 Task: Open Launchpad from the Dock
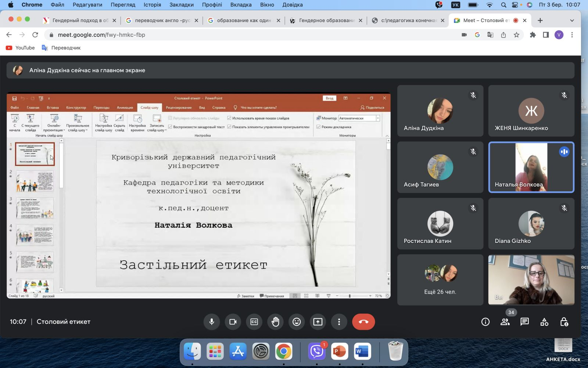coord(215,351)
